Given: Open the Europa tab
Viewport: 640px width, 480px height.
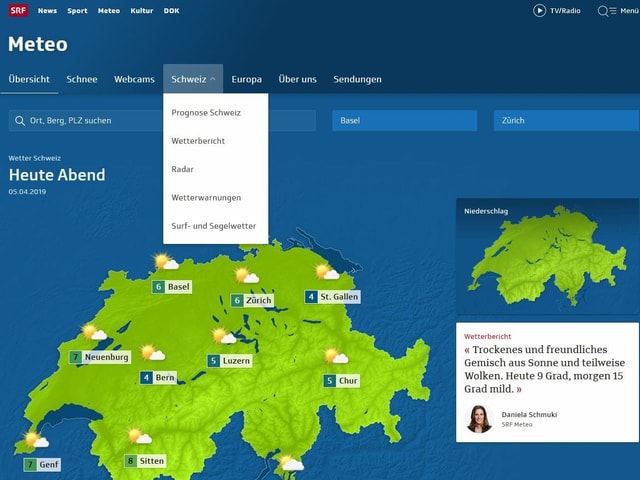Looking at the screenshot, I should coord(247,79).
